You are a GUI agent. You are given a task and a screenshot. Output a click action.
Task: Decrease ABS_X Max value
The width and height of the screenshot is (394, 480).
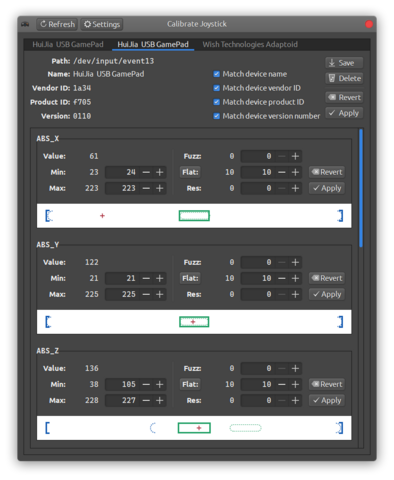pos(146,188)
